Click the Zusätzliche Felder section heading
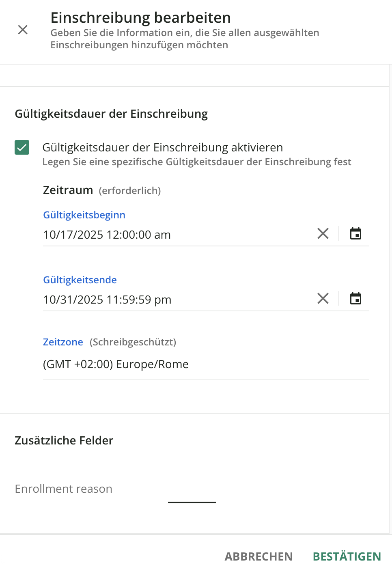 (x=64, y=440)
